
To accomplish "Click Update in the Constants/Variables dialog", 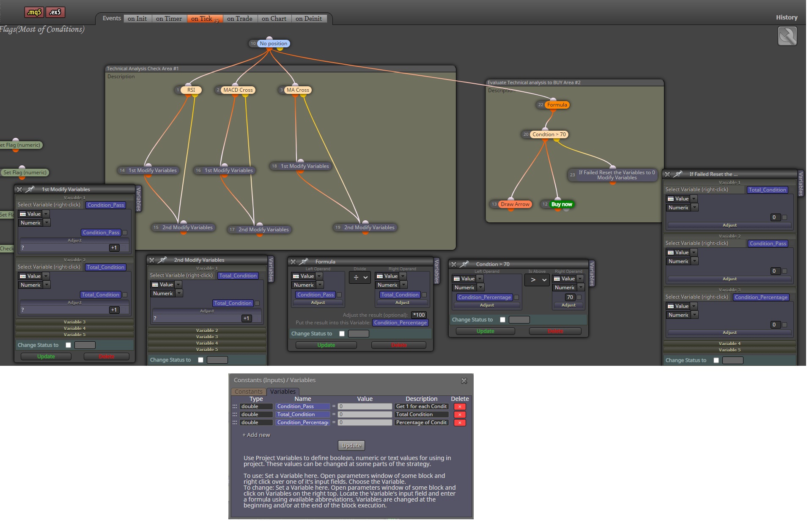I will (351, 446).
